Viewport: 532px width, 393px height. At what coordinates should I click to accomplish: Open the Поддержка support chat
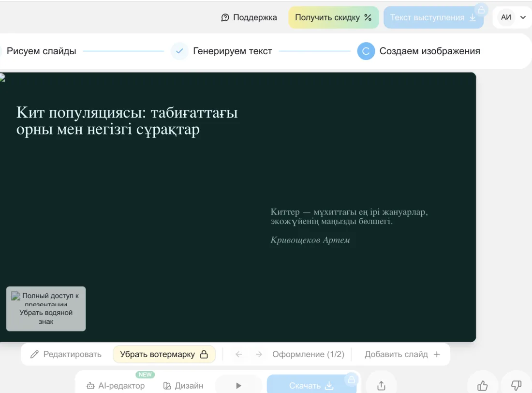(249, 17)
